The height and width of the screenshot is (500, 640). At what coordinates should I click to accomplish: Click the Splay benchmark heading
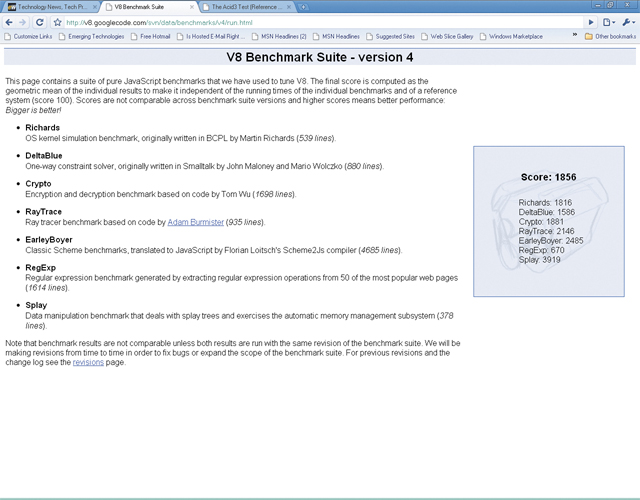pos(36,305)
